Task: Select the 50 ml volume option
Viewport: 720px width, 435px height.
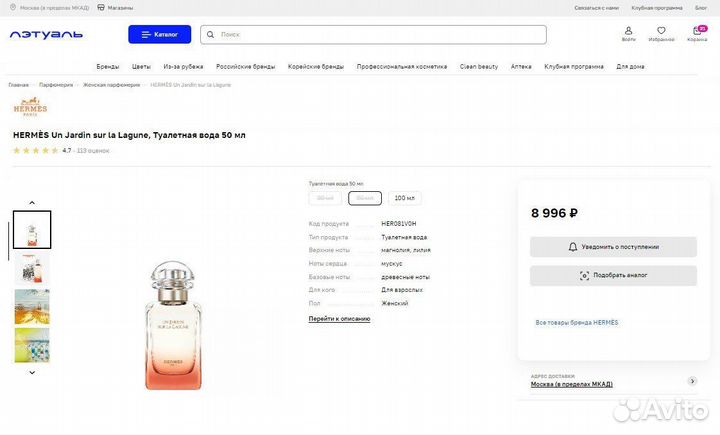Action: tap(364, 198)
